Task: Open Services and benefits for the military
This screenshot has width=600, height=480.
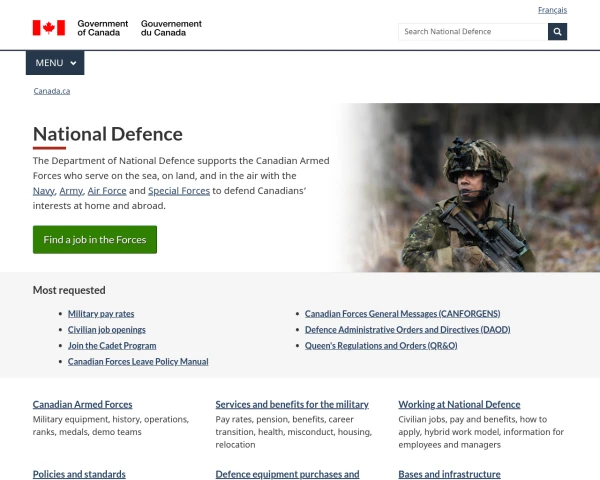Action: (292, 404)
